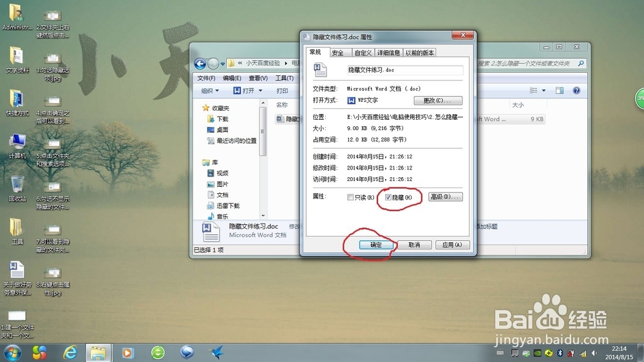Click the 大小 column header
This screenshot has width=644, height=362.
(x=518, y=105)
